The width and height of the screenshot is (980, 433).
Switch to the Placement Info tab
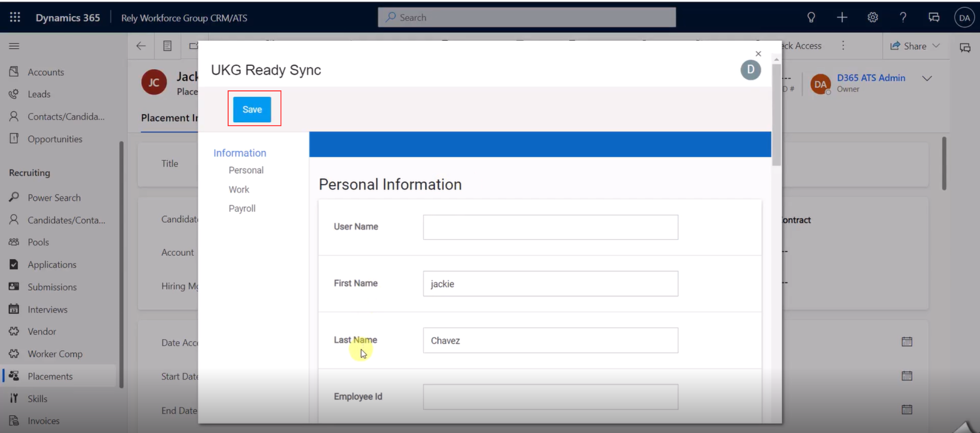coord(169,118)
